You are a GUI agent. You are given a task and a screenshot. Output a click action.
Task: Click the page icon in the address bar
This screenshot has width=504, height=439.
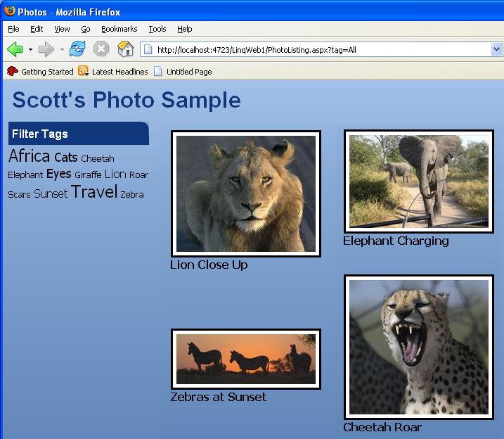(x=148, y=50)
